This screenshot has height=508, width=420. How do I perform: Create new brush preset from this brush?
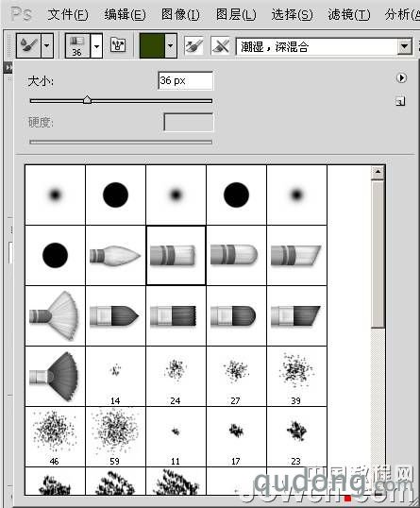tap(400, 101)
